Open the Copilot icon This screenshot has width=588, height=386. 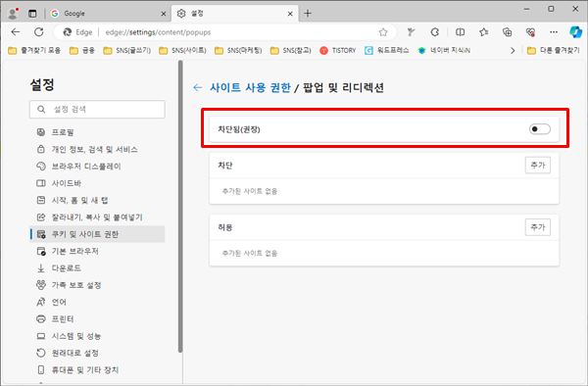point(575,32)
